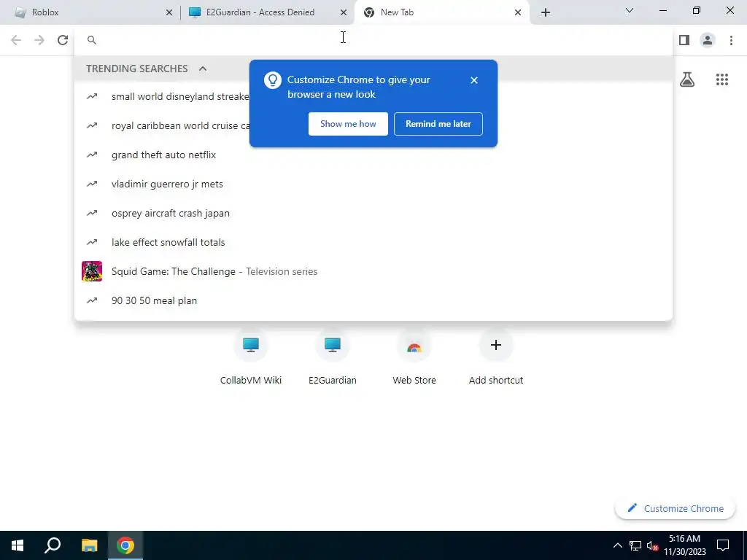The image size is (747, 560).
Task: Pick lake effect snowfall totals suggestion
Action: pyautogui.click(x=373, y=242)
